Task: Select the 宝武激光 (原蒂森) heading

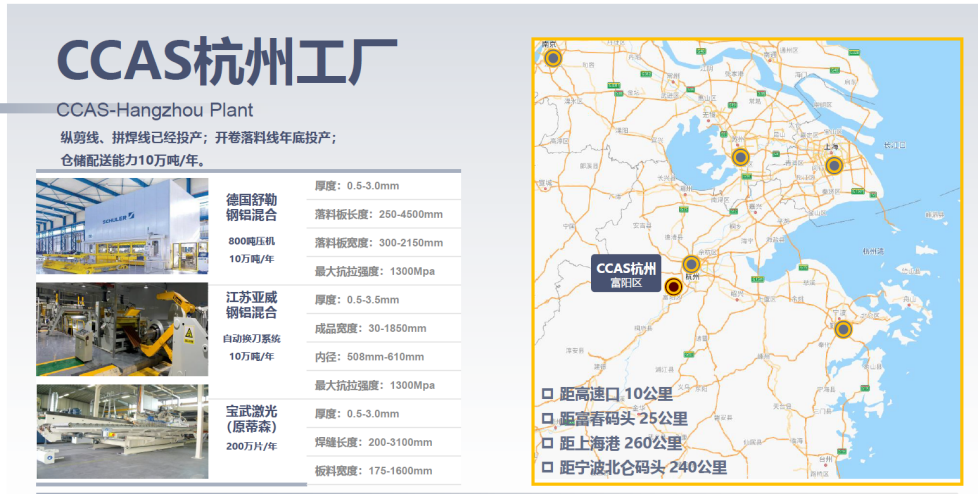Action: pos(251,419)
